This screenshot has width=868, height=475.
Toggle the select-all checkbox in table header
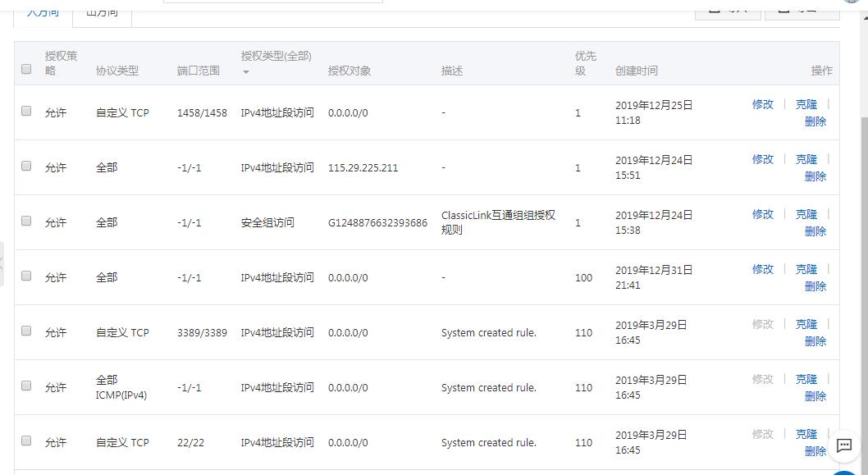(x=26, y=69)
